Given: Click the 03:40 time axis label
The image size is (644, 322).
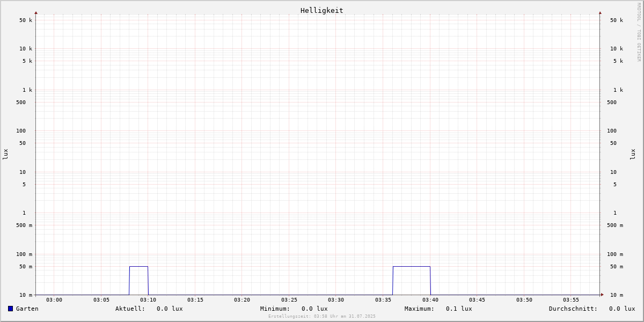Looking at the screenshot, I should 430,300.
